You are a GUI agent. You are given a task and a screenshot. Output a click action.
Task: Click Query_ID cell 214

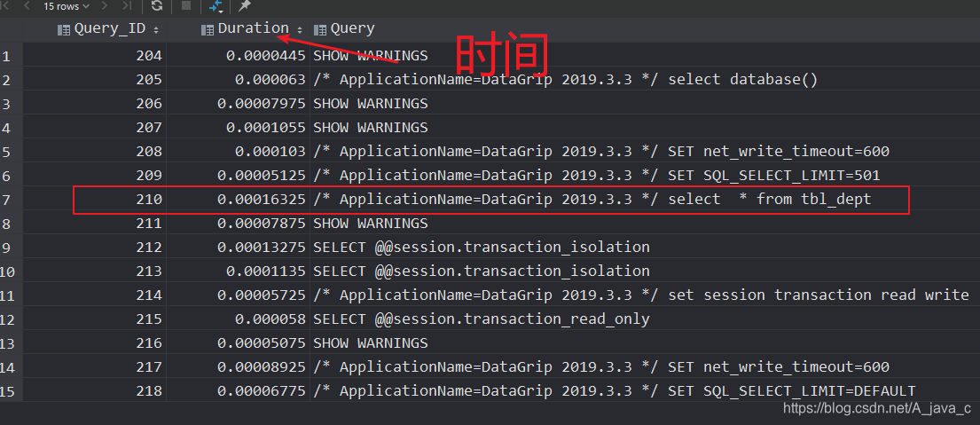click(149, 295)
